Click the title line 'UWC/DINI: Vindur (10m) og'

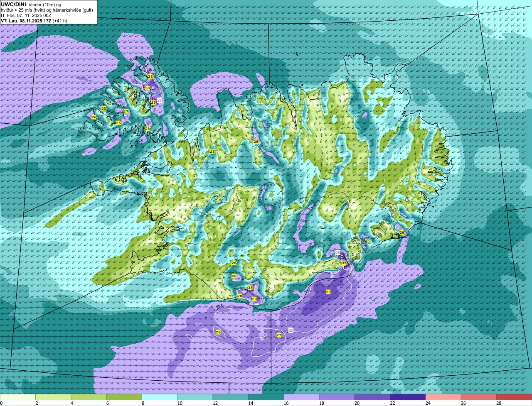[31, 4]
